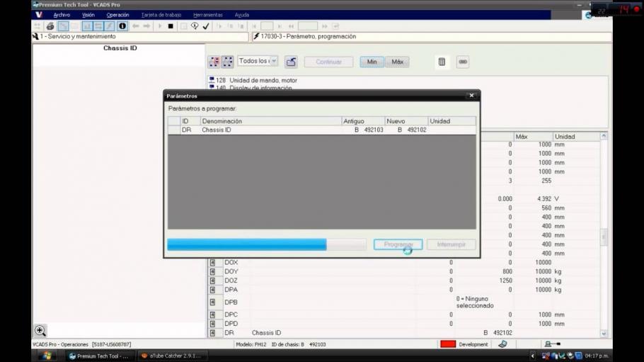Open the Archivo menu
This screenshot has height=362, width=644.
pyautogui.click(x=62, y=15)
